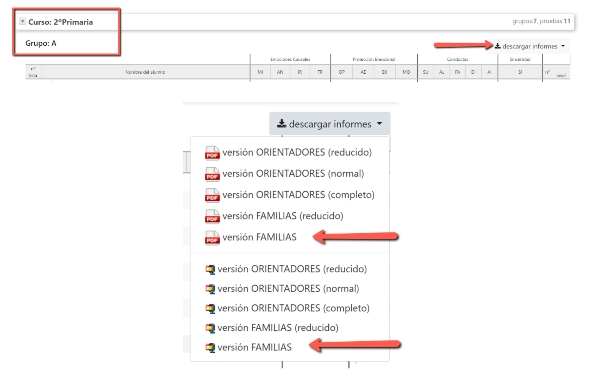
Task: Click the Sinceridad group header
Action: click(x=520, y=59)
